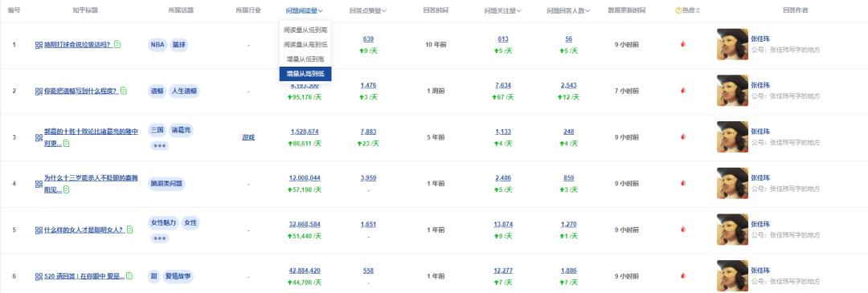868x293 pixels.
Task: Click the 甜 topic tag
Action: tap(154, 276)
